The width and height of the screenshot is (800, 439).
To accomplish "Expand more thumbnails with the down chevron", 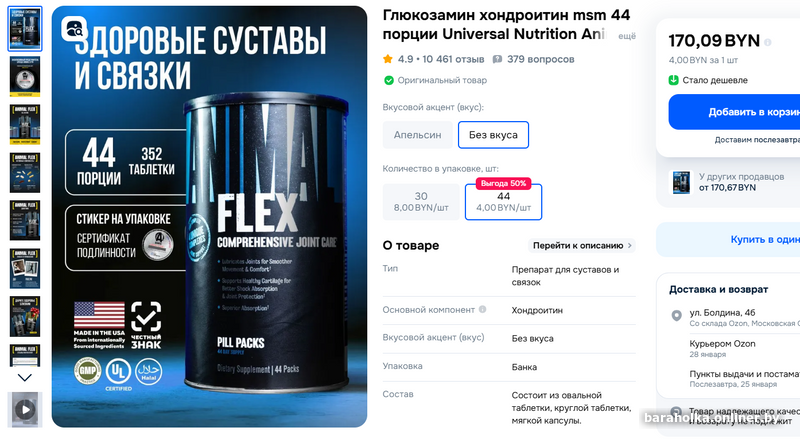I will click(x=24, y=378).
